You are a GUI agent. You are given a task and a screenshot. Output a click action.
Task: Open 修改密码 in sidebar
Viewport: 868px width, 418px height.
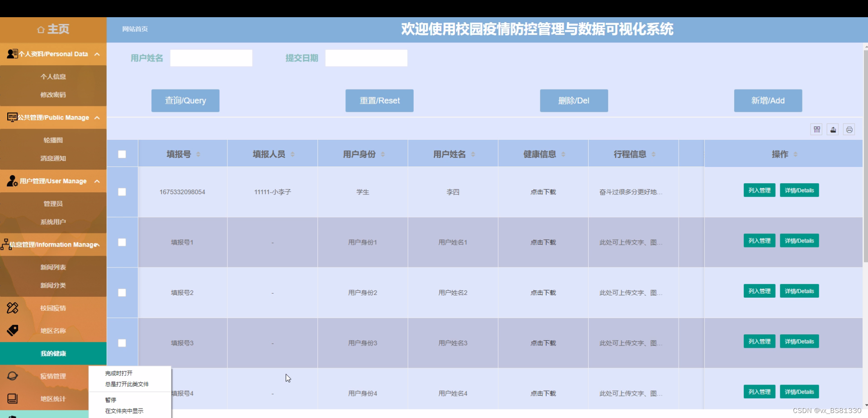[53, 95]
